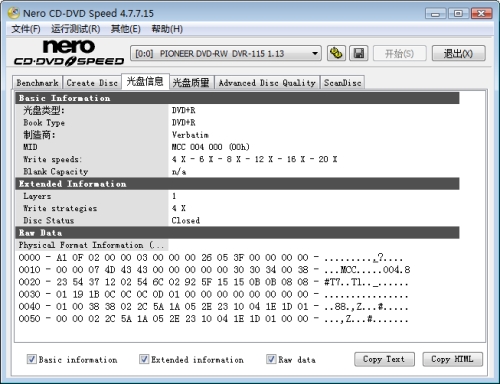The width and height of the screenshot is (500, 384).
Task: Click the 光盘类型 value DVD+R
Action: tap(184, 110)
